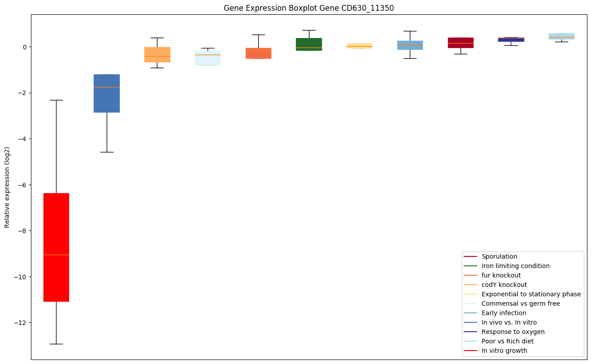Select 'Poor vs Rich diet' legend entry

508,342
